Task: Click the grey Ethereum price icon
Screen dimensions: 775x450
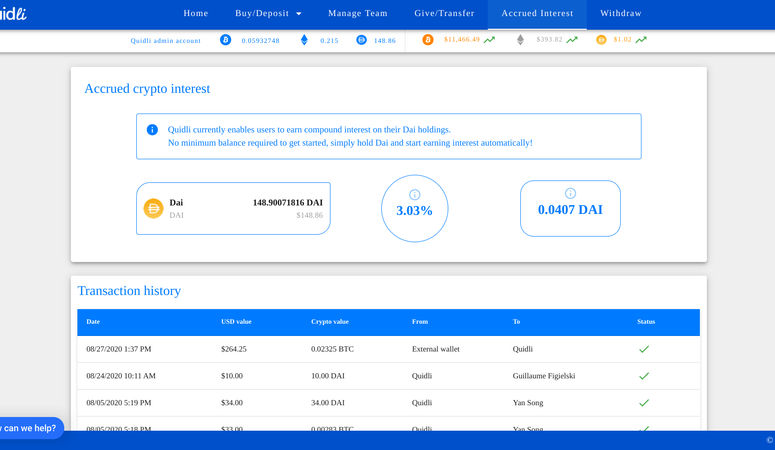Action: point(520,40)
